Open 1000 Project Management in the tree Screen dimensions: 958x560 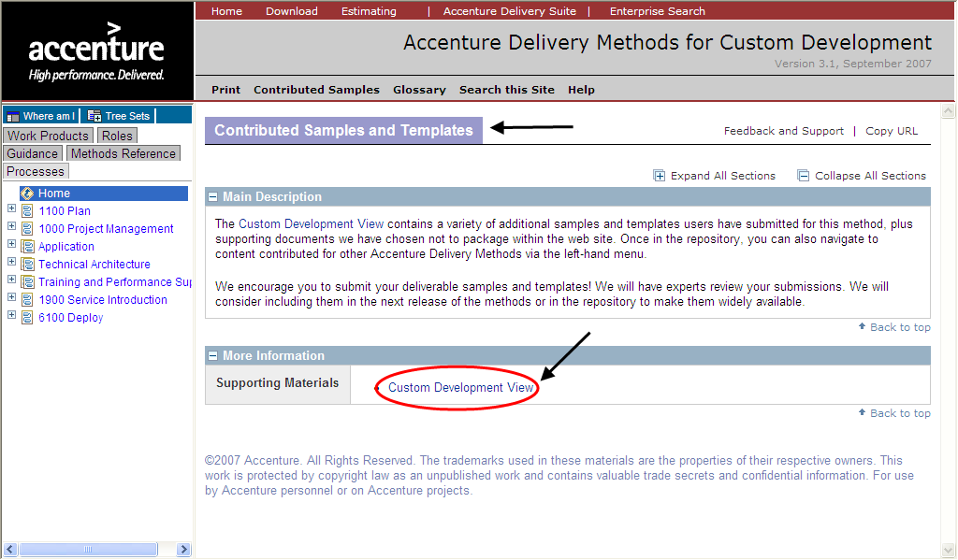[x=107, y=229]
